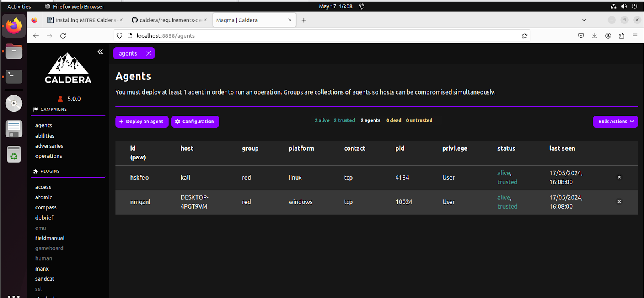Click the Firefox View icon in tab bar
644x298 pixels.
34,20
